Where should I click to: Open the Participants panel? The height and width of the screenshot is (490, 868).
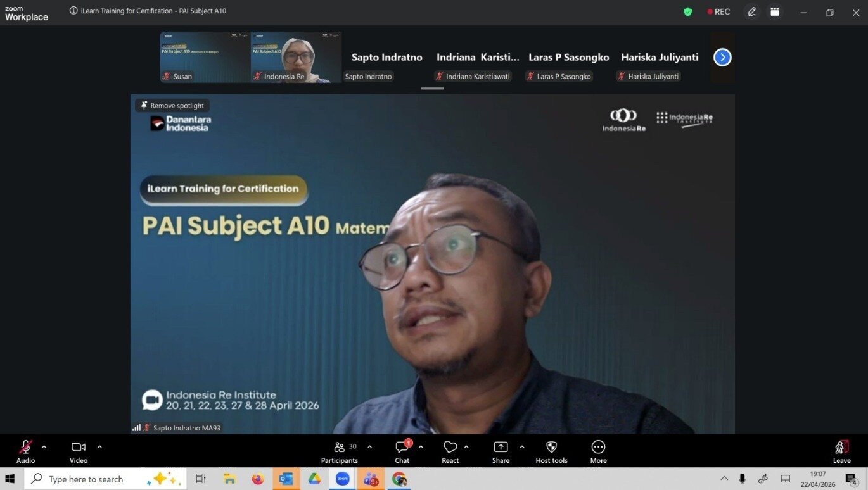pyautogui.click(x=340, y=451)
